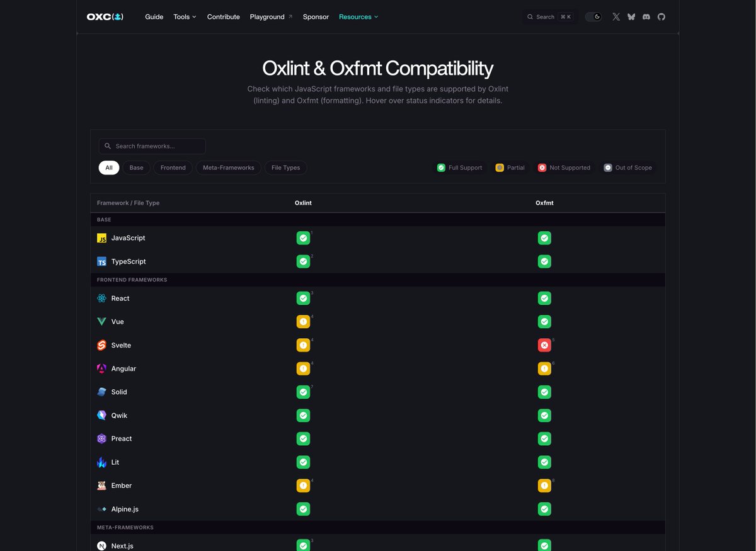Viewport: 756px width, 551px height.
Task: Open the Contribute nav item
Action: point(224,17)
